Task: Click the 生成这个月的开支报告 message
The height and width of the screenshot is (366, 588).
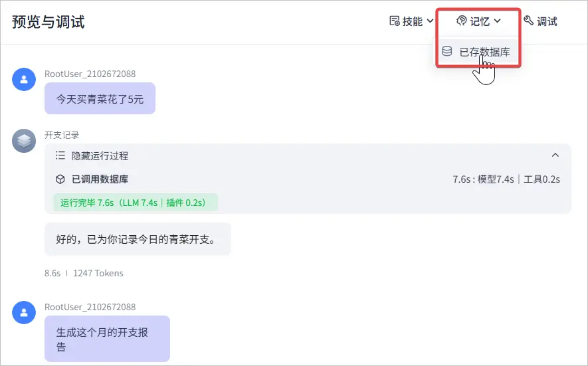Action: click(x=107, y=339)
